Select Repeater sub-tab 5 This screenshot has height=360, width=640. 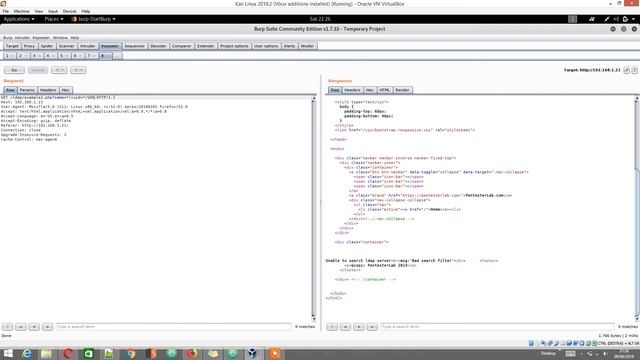point(64,56)
